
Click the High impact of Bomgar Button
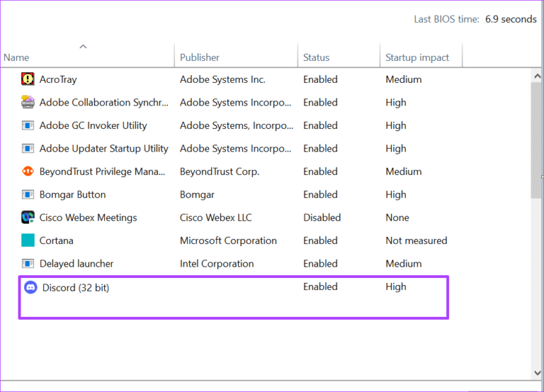(x=395, y=195)
